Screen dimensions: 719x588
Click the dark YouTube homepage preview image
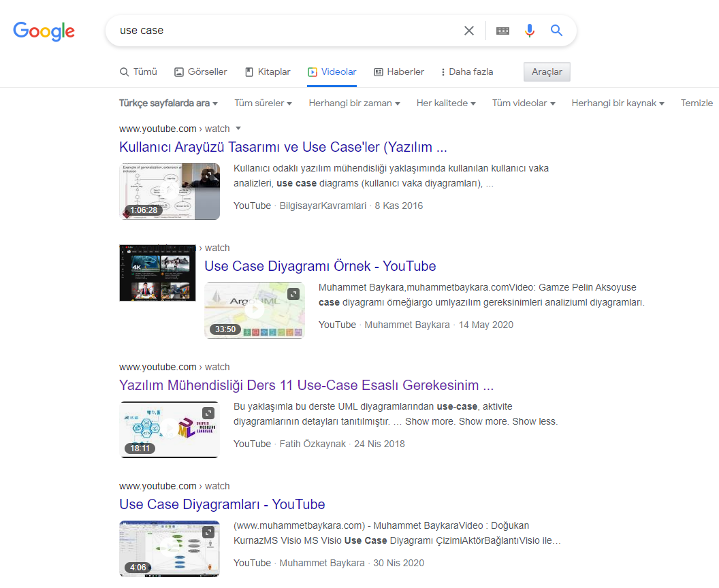[157, 273]
